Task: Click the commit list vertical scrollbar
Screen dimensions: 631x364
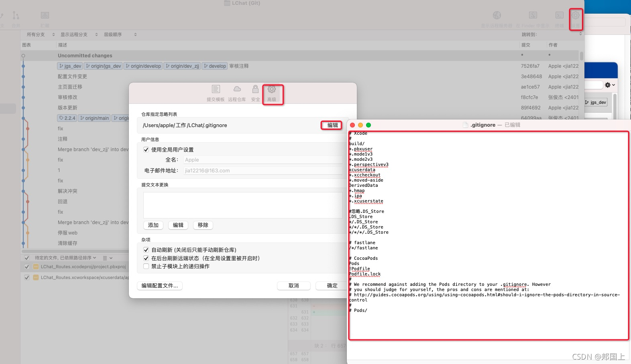Action: (582, 56)
